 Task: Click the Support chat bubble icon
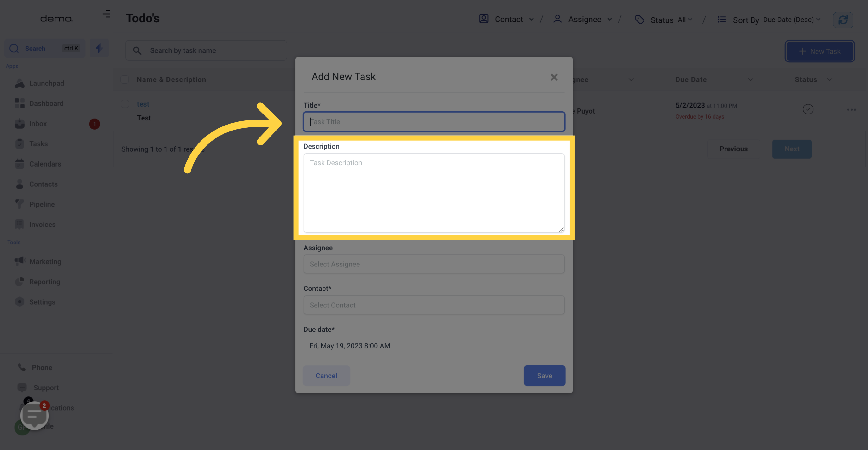[22, 388]
